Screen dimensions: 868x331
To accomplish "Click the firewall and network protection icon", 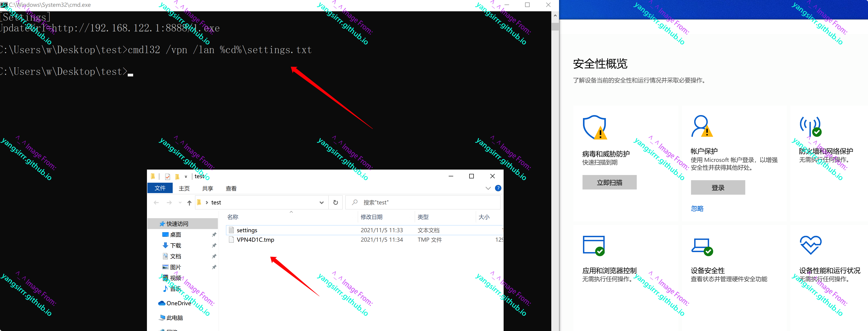I will click(810, 126).
